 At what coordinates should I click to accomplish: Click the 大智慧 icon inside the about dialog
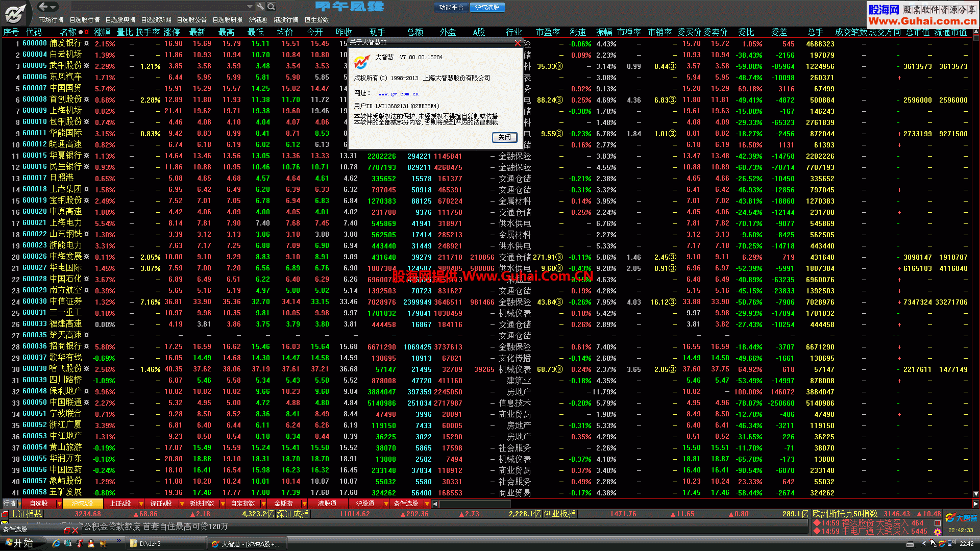(362, 62)
